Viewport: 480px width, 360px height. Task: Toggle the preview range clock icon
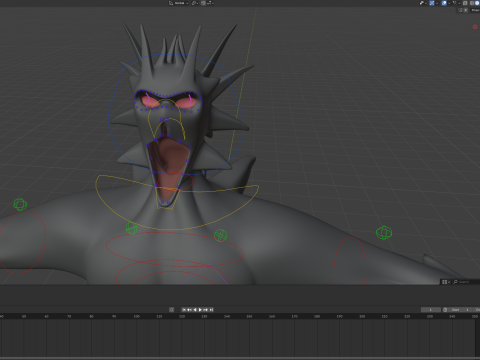tap(445, 310)
